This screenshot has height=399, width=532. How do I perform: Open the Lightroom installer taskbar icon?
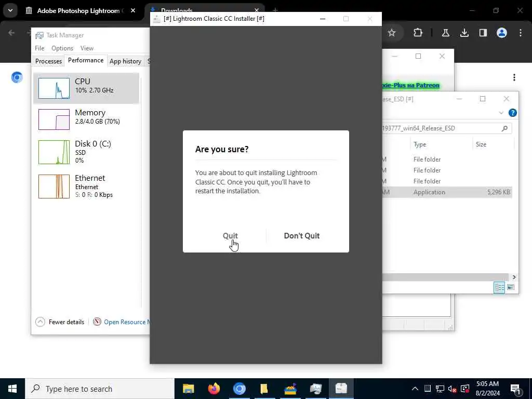tap(341, 389)
